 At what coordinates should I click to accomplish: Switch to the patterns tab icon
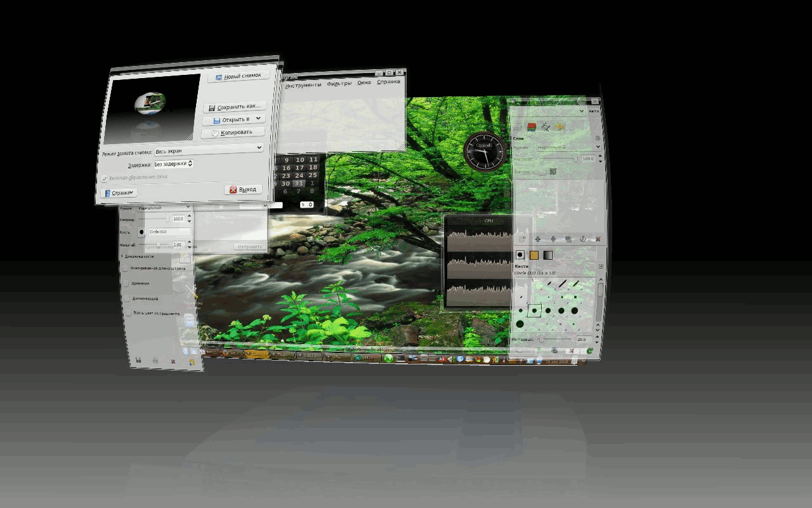point(534,255)
